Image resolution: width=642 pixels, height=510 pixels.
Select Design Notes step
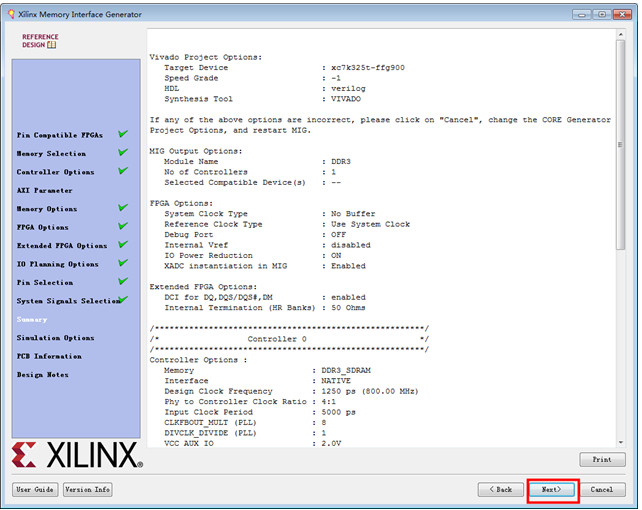click(43, 375)
